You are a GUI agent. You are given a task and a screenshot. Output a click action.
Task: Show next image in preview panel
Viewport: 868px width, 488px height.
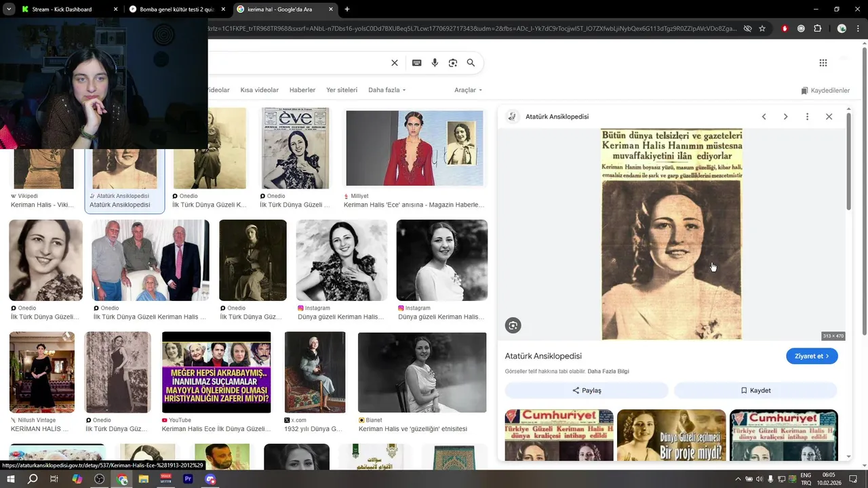point(785,117)
